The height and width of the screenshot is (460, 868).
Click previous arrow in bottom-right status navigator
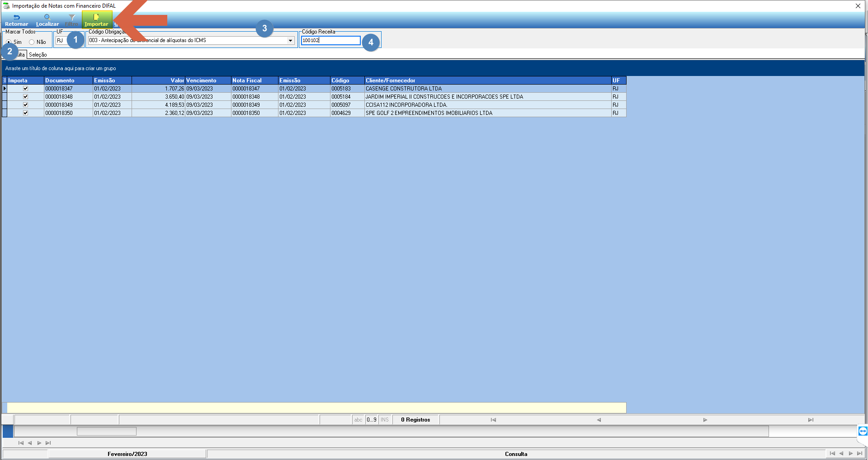click(x=841, y=453)
